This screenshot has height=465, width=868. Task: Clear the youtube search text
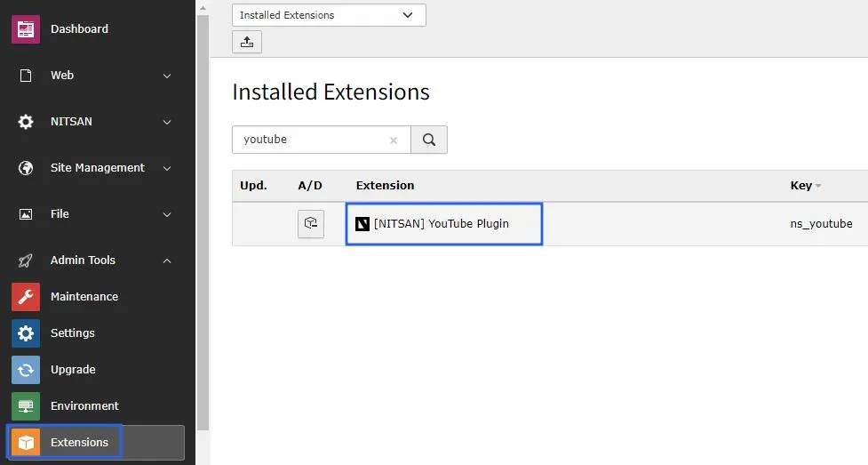point(394,140)
